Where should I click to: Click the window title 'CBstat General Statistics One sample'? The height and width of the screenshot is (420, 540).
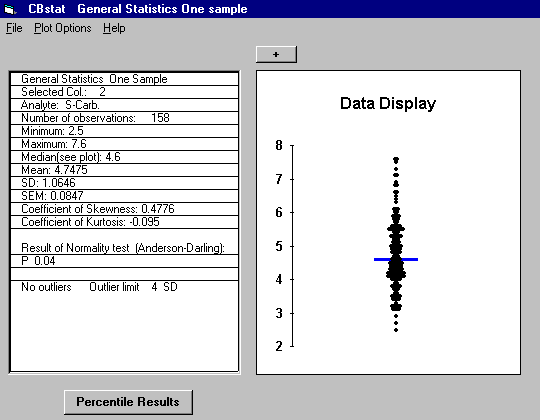137,9
